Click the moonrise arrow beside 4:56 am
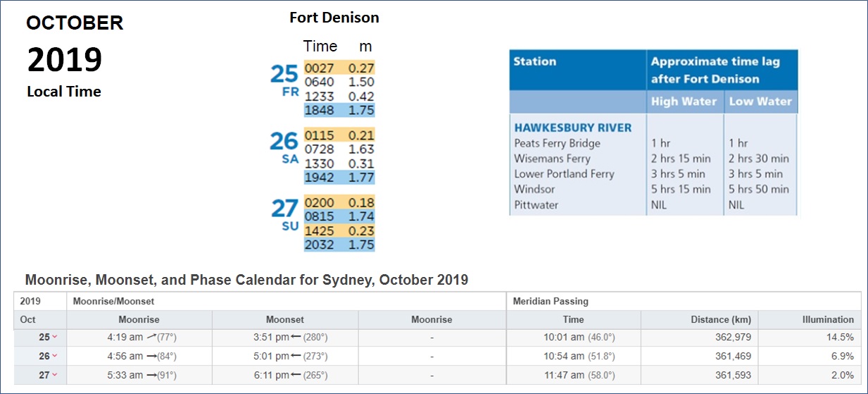868x394 pixels. 153,357
